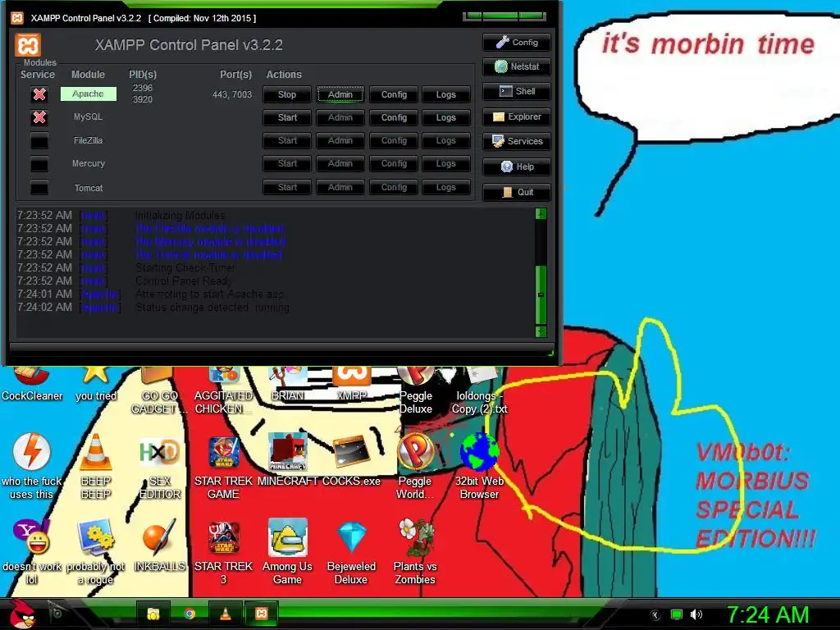Select the 'Status change detected: running' log line
The width and height of the screenshot is (840, 630).
coord(212,308)
